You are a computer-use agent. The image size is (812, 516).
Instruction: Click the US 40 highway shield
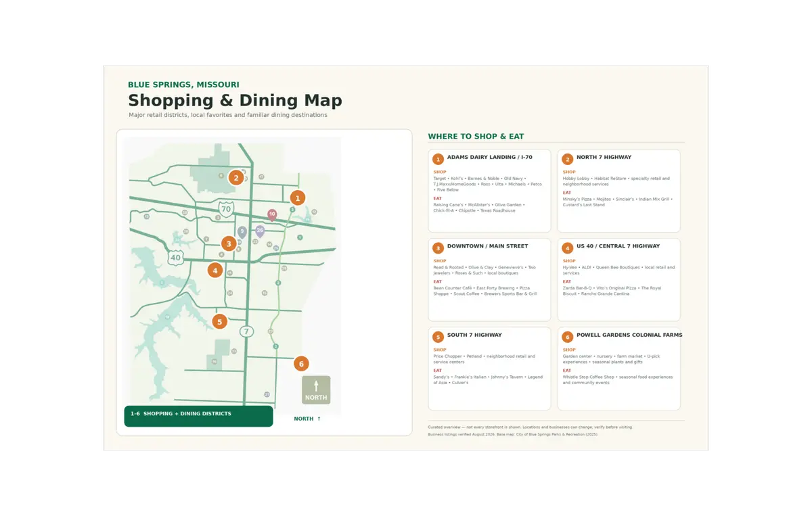click(x=176, y=257)
